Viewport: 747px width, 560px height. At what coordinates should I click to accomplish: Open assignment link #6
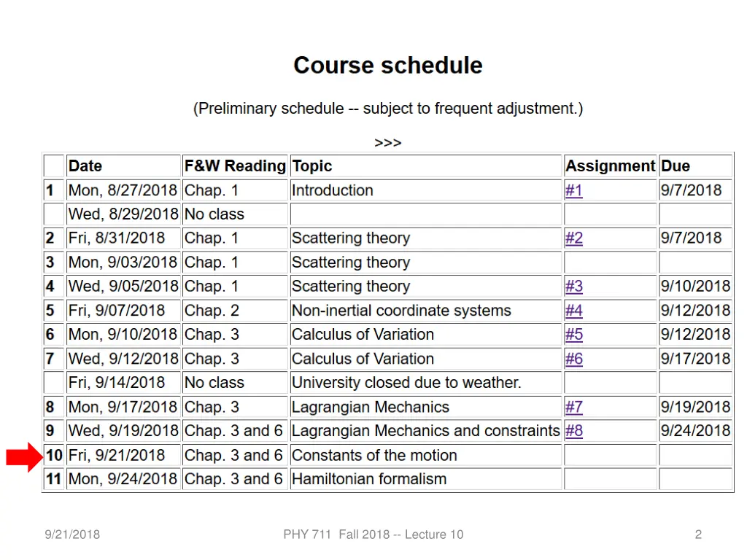click(573, 359)
